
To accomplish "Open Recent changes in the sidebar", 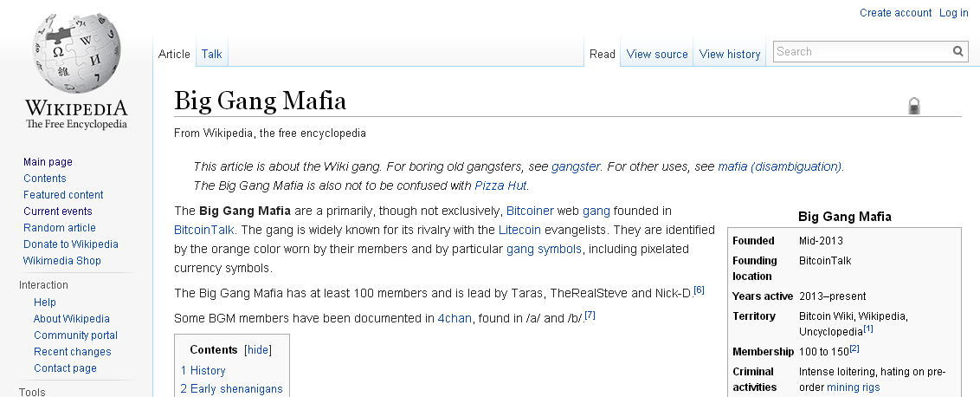I will click(73, 351).
